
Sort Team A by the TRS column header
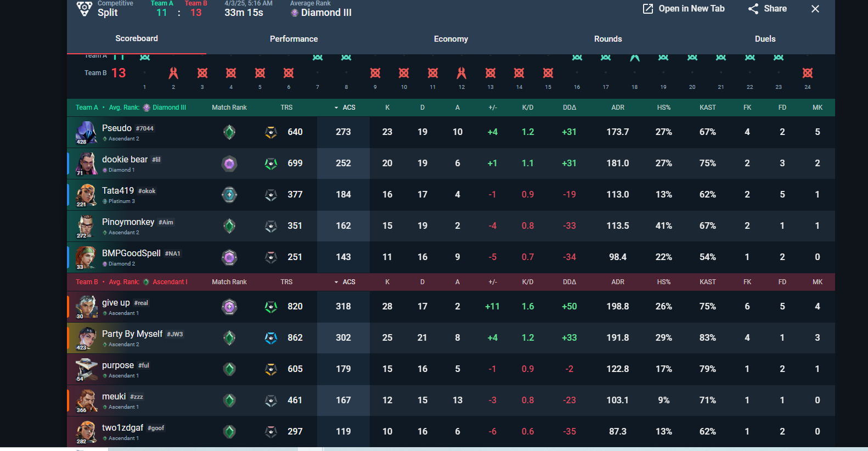[x=286, y=108]
